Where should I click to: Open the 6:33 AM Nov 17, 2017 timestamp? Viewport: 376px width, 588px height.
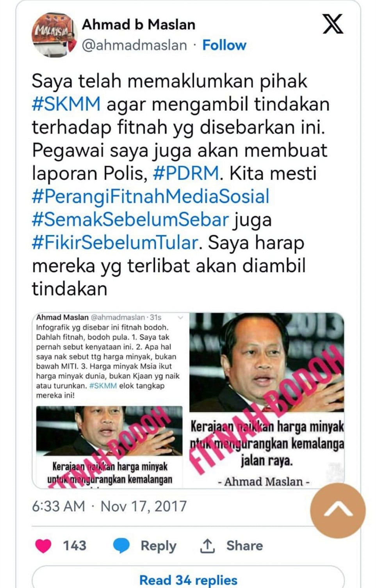pos(109,506)
